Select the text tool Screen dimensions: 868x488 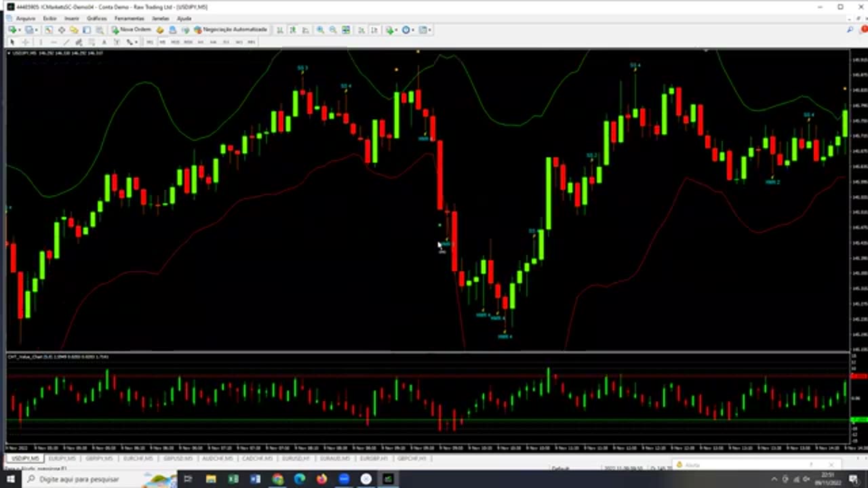(104, 42)
